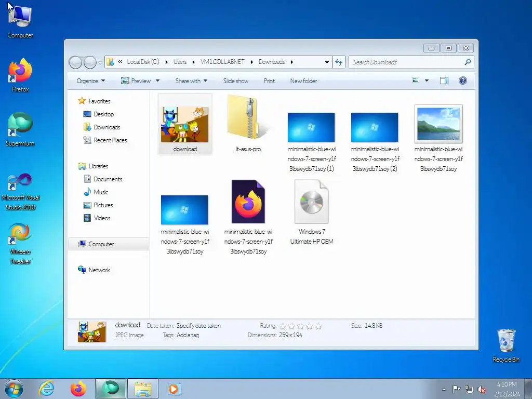Click the network tray icon
This screenshot has width=532, height=399.
(x=469, y=389)
